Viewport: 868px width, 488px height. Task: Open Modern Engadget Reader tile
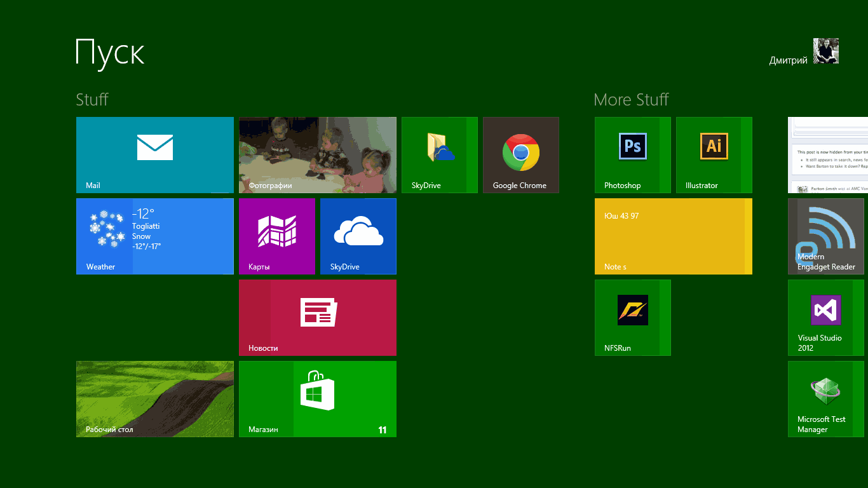826,236
